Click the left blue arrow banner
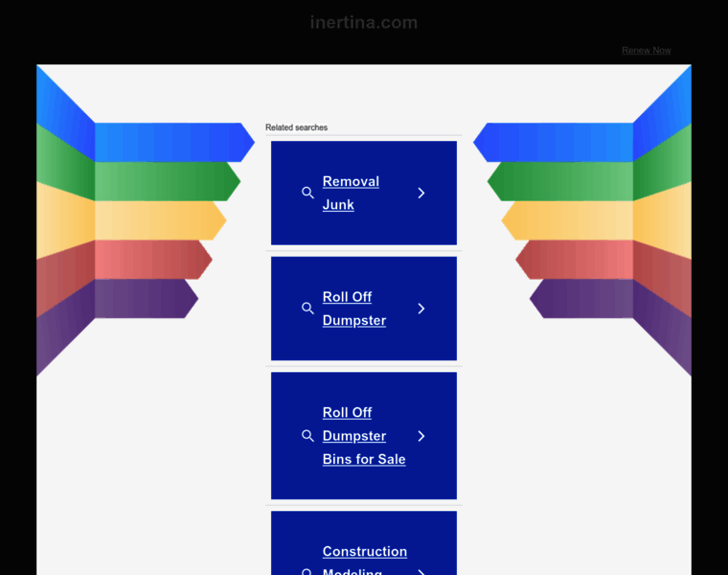 click(174, 142)
